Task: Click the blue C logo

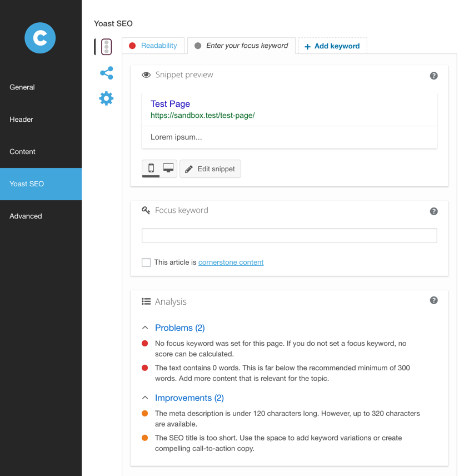Action: pos(40,38)
